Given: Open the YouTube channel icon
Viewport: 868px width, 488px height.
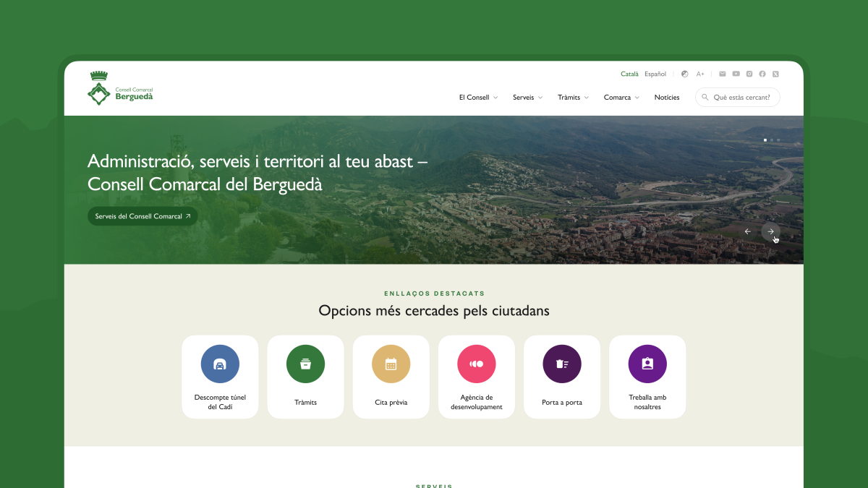Looking at the screenshot, I should 736,74.
